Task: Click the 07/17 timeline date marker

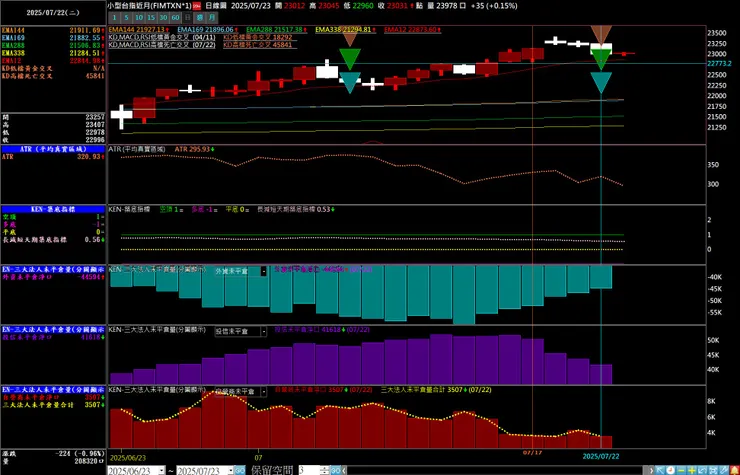Action: tap(532, 452)
